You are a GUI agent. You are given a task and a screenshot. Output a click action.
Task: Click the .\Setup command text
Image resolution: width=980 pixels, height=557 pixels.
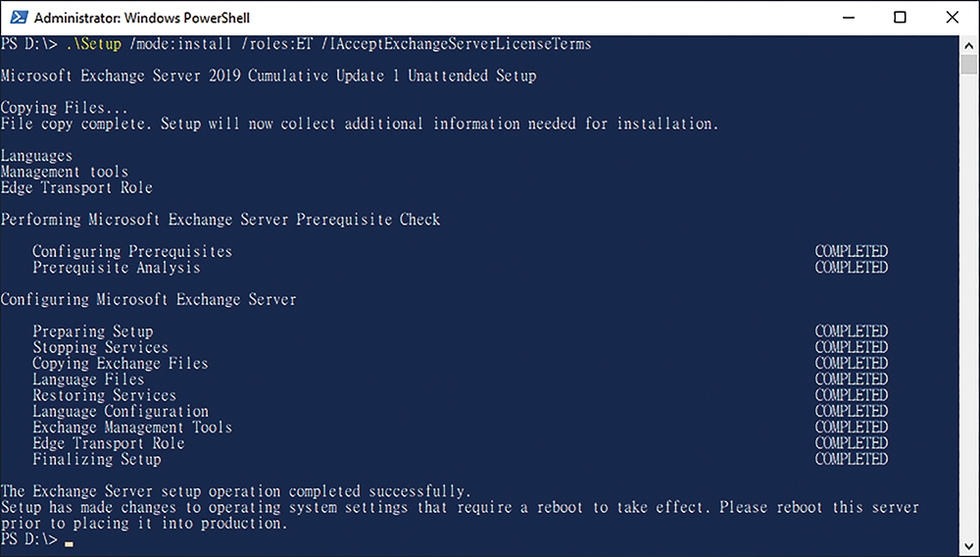(93, 44)
